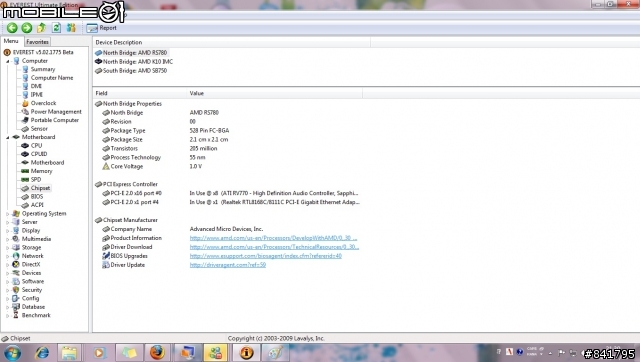This screenshot has width=640, height=362.
Task: Expand the Network tree node
Action: 7,256
